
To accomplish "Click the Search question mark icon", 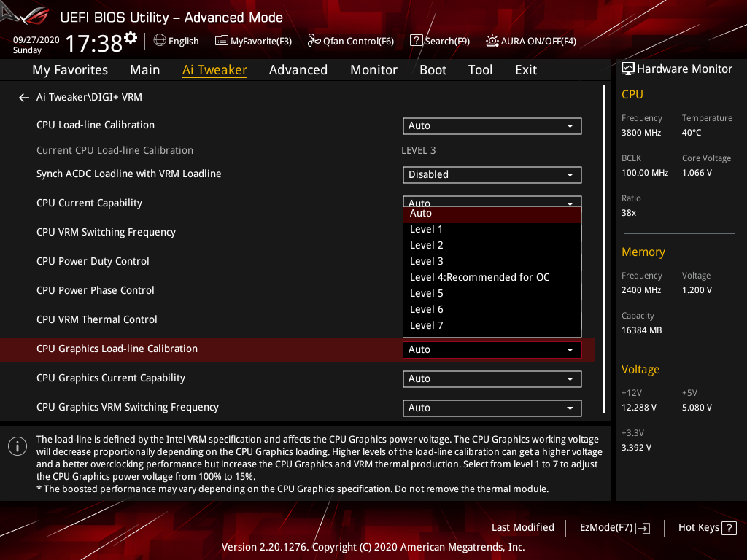I will point(416,41).
